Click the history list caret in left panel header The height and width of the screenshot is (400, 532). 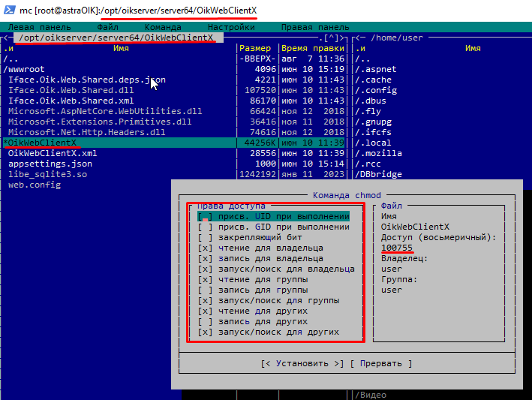click(331, 38)
